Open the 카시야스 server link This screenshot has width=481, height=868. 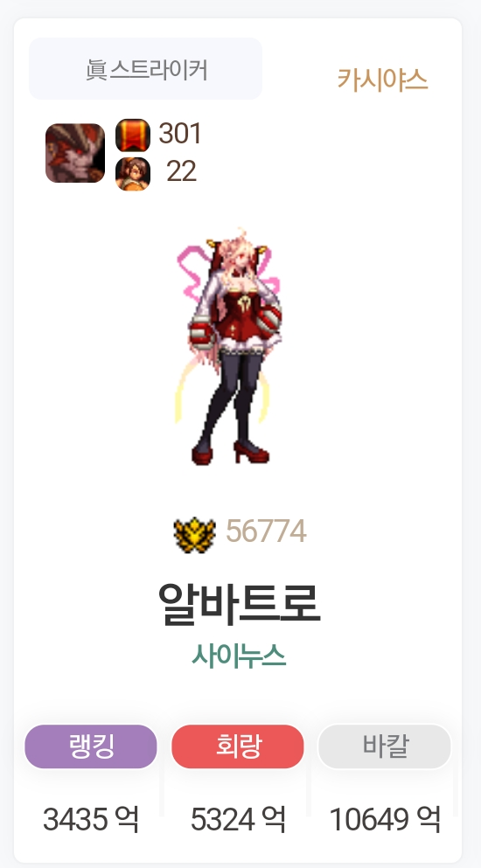382,80
